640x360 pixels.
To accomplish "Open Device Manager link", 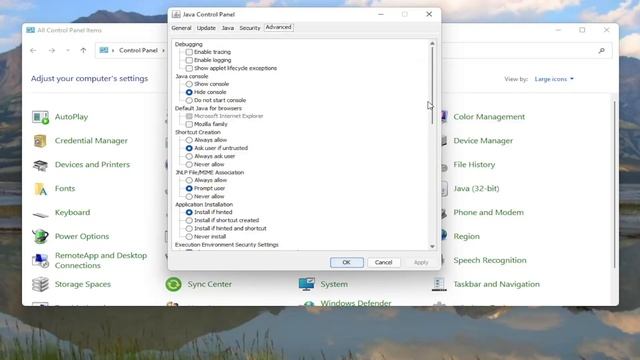I will coord(483,141).
